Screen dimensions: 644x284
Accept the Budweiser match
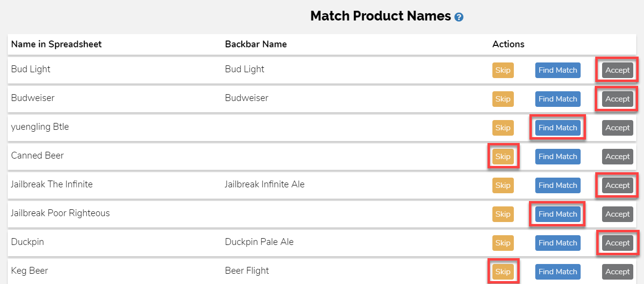617,99
